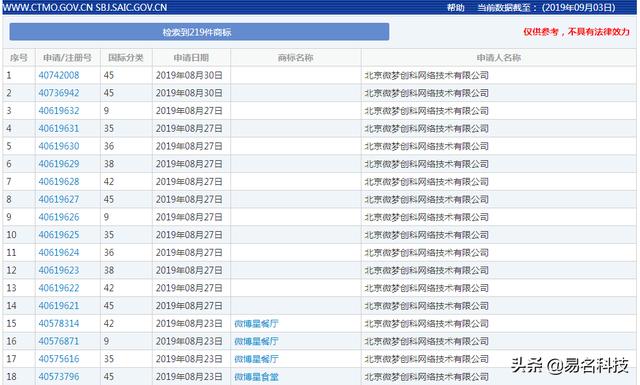The image size is (640, 385).
Task: Open 微博星餐厅 trademark in row 16
Action: pos(256,341)
